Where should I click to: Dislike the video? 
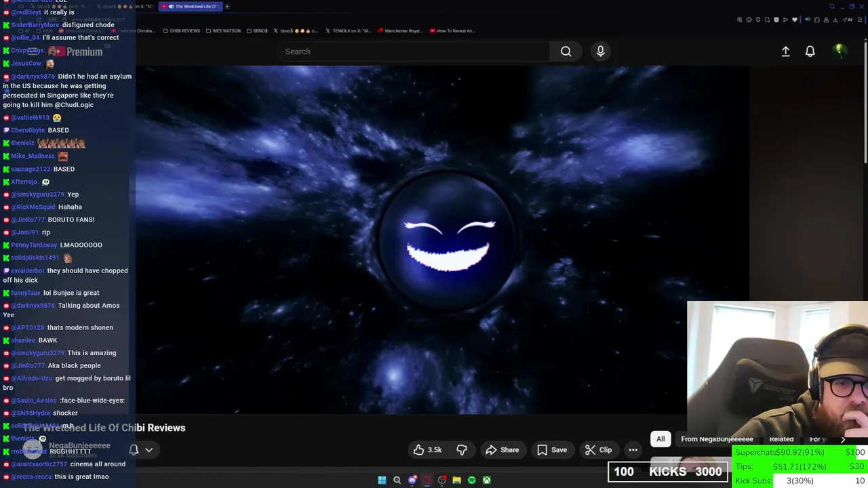pyautogui.click(x=462, y=450)
